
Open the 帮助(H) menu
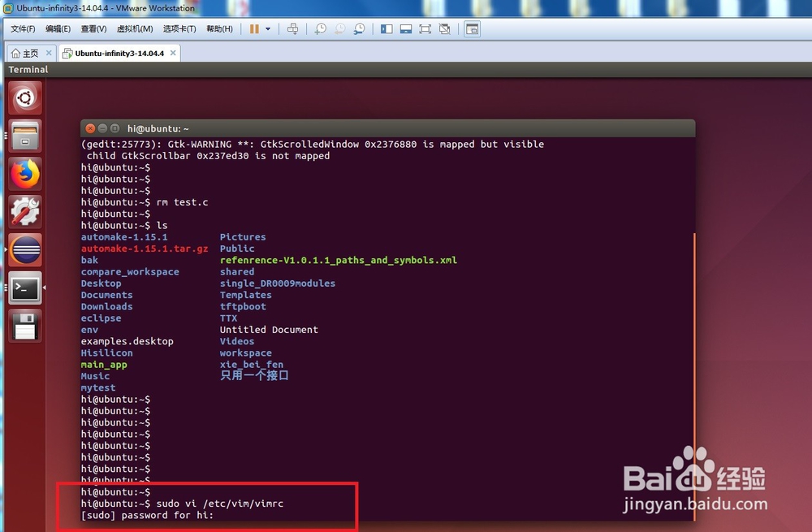pyautogui.click(x=219, y=29)
